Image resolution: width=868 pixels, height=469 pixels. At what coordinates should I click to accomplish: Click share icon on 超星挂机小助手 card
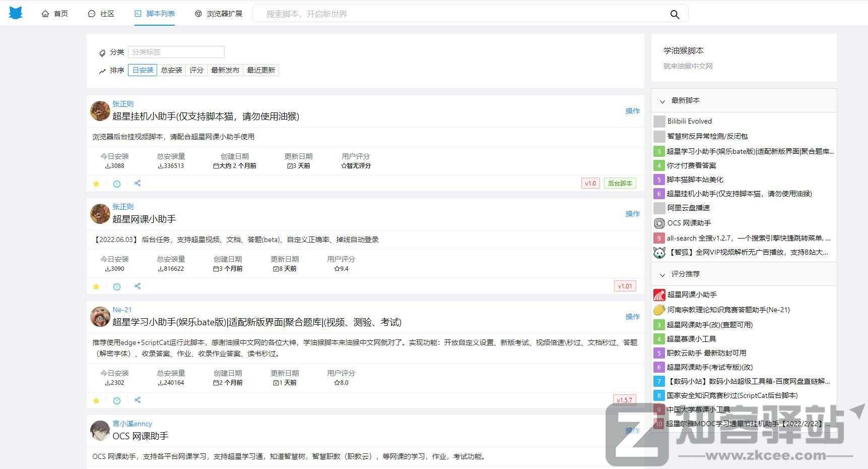pos(138,184)
